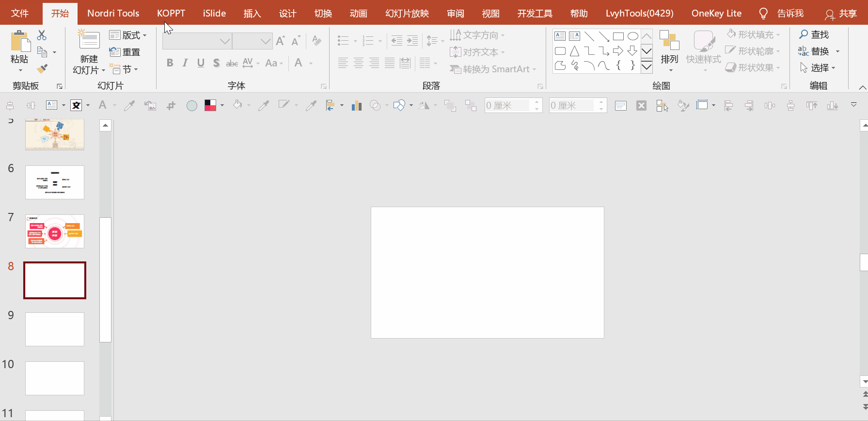Click the align objects icon with blue arrow
The width and height of the screenshot is (868, 421).
[x=331, y=105]
